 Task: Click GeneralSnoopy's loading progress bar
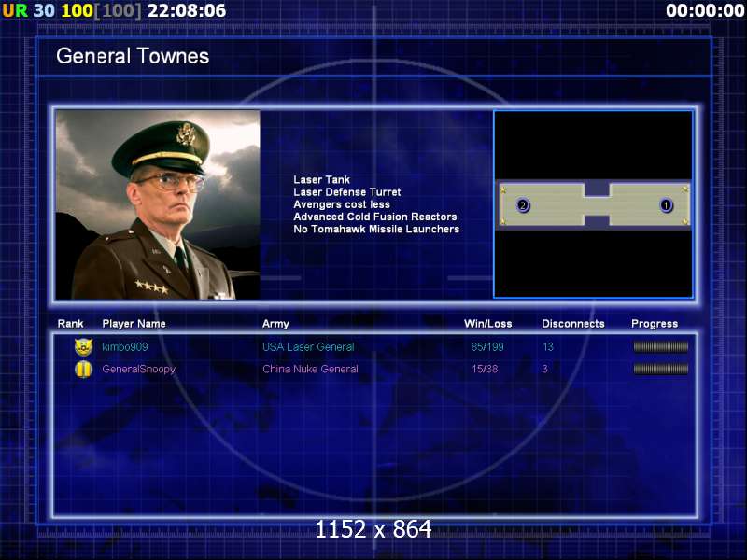[661, 369]
